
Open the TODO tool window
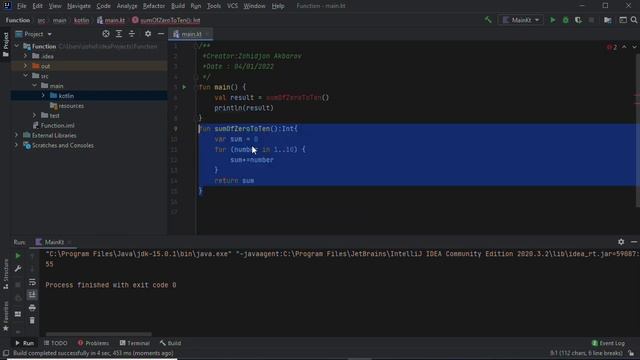pos(56,343)
